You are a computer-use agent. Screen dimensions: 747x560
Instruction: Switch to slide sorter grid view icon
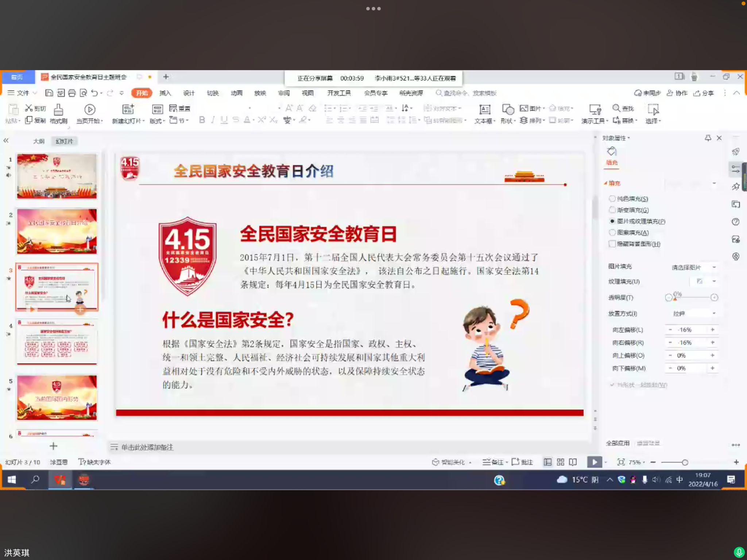(561, 462)
